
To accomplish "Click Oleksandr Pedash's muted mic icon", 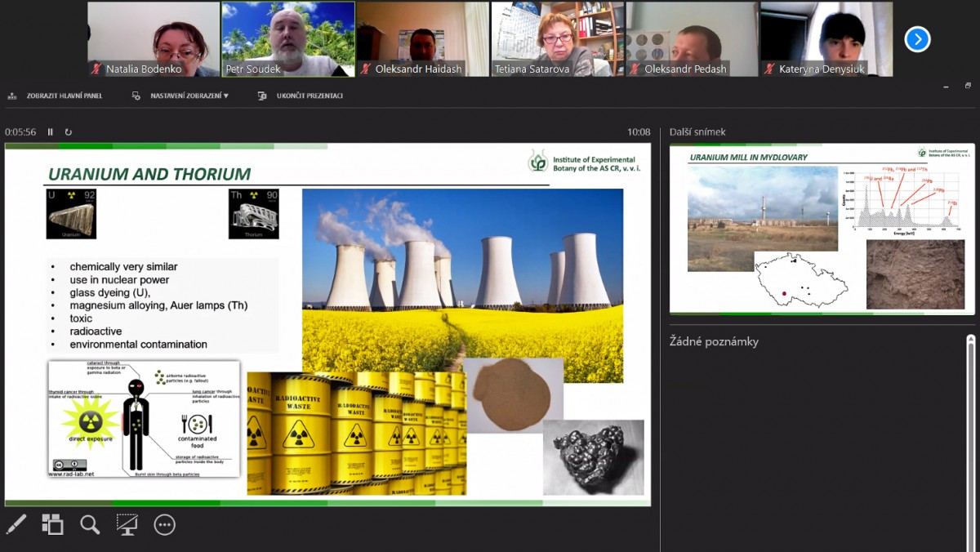I will point(635,69).
